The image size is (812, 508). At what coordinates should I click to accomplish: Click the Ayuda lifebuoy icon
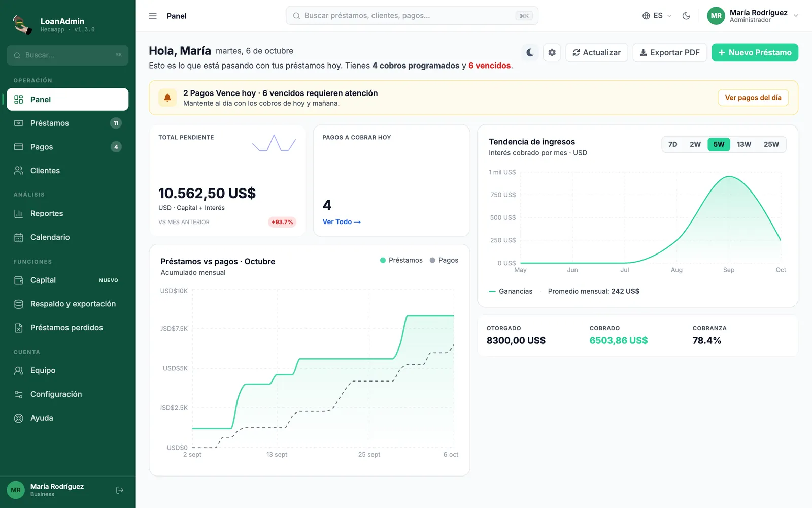coord(19,418)
